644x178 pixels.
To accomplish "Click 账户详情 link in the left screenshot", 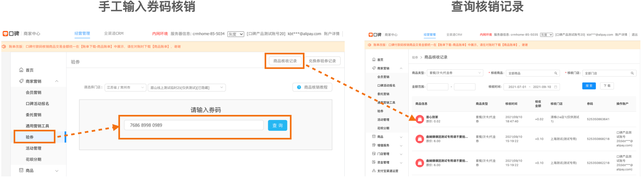I will (x=331, y=34).
